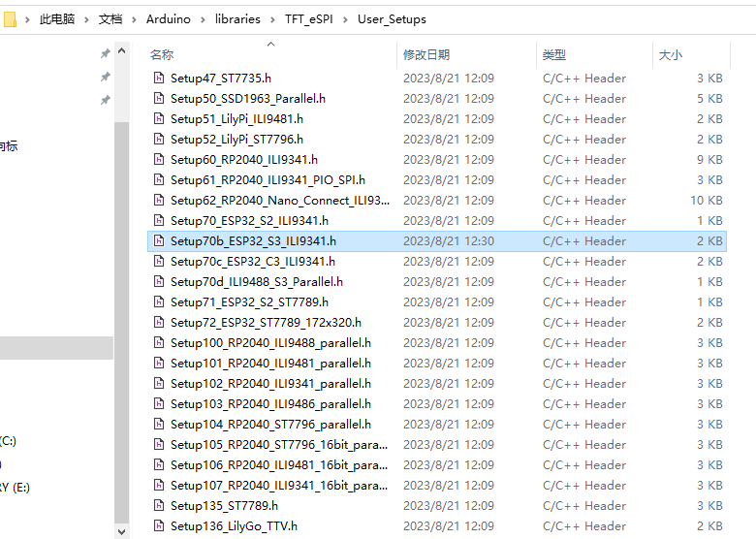Sort files by 修改日期 column header
The image size is (756, 539).
click(426, 55)
